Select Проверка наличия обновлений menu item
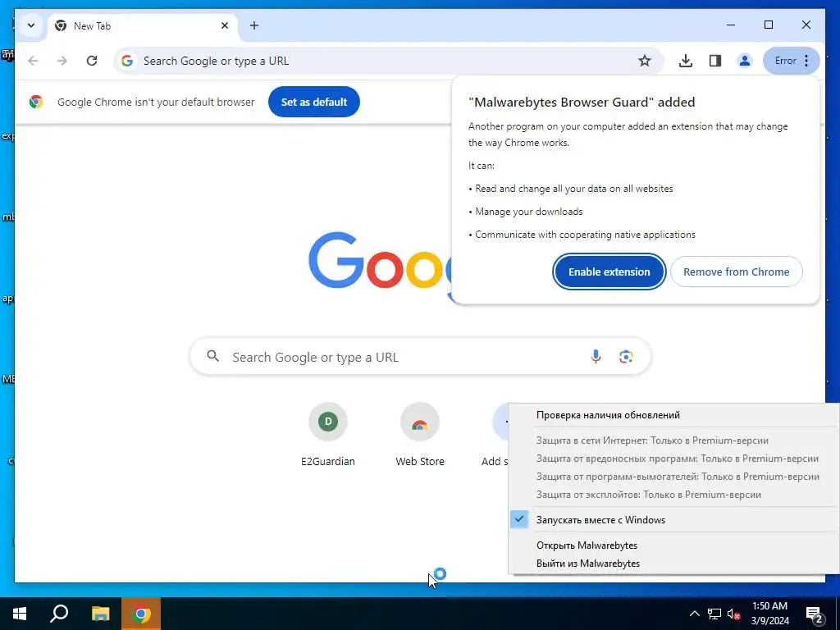This screenshot has width=840, height=630. pos(673,414)
